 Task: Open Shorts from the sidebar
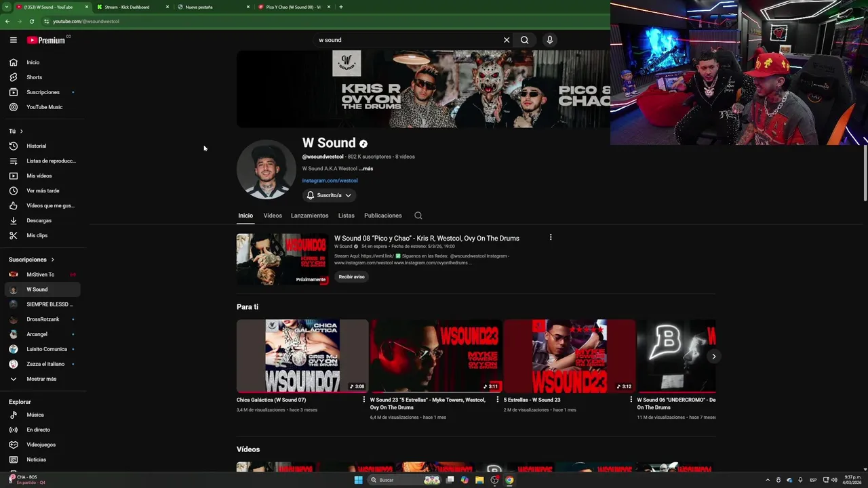tap(42, 77)
